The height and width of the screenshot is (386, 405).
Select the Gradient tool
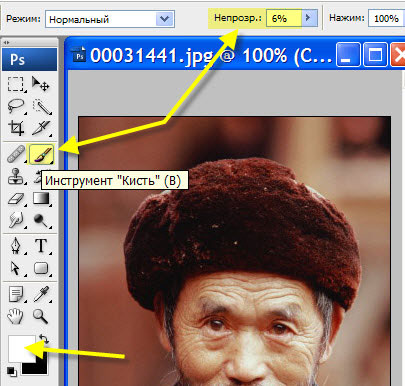41,199
